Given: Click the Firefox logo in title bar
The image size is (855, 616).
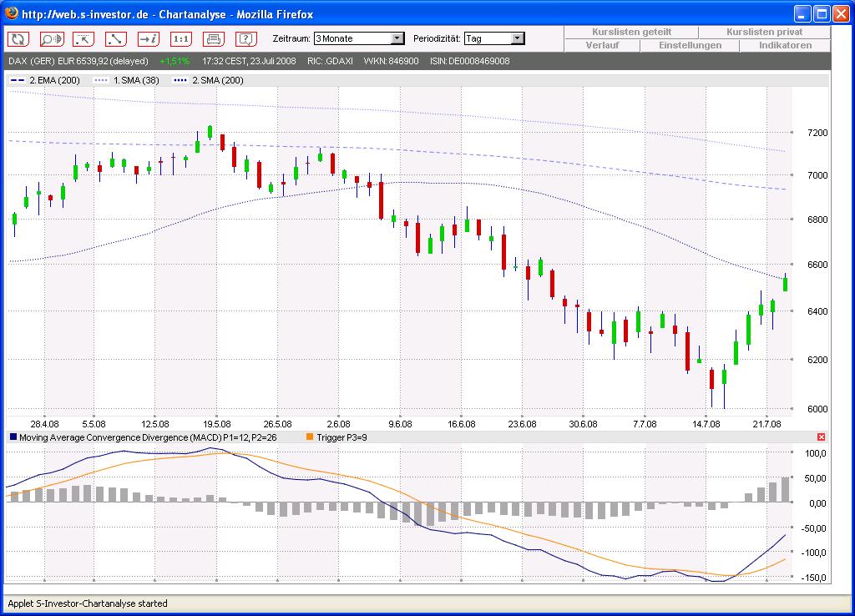Looking at the screenshot, I should [12, 13].
